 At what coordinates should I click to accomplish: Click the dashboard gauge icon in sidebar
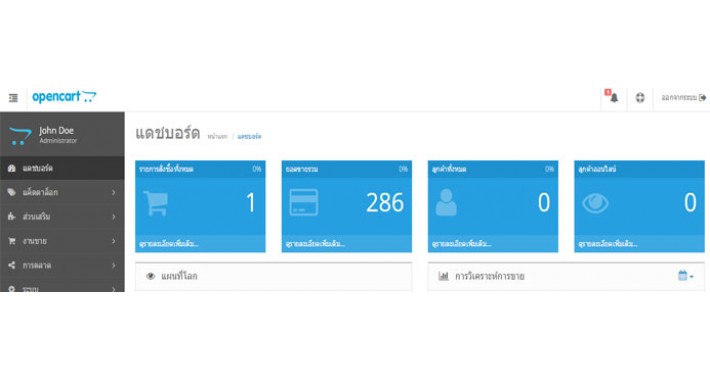click(12, 168)
